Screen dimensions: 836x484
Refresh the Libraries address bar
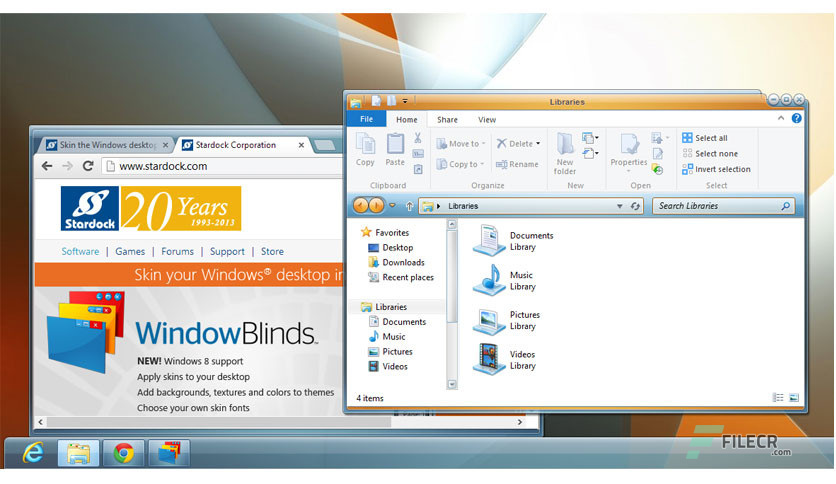[x=635, y=206]
